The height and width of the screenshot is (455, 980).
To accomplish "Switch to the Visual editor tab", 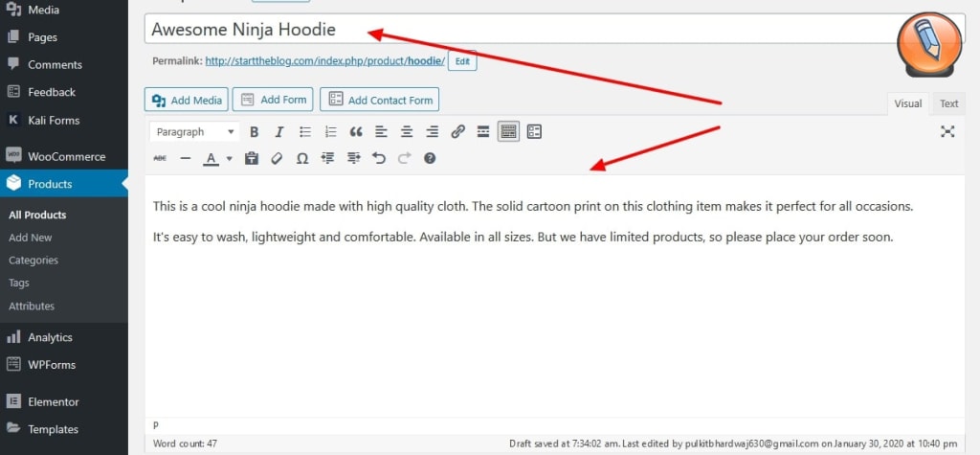I will point(907,103).
